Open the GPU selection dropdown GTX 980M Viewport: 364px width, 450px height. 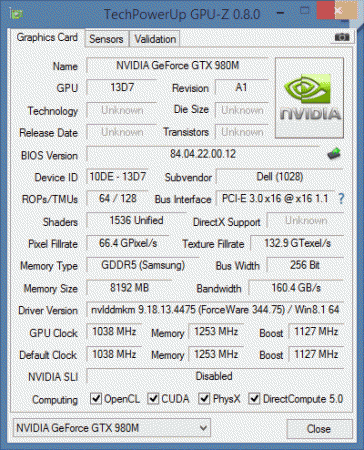point(112,428)
